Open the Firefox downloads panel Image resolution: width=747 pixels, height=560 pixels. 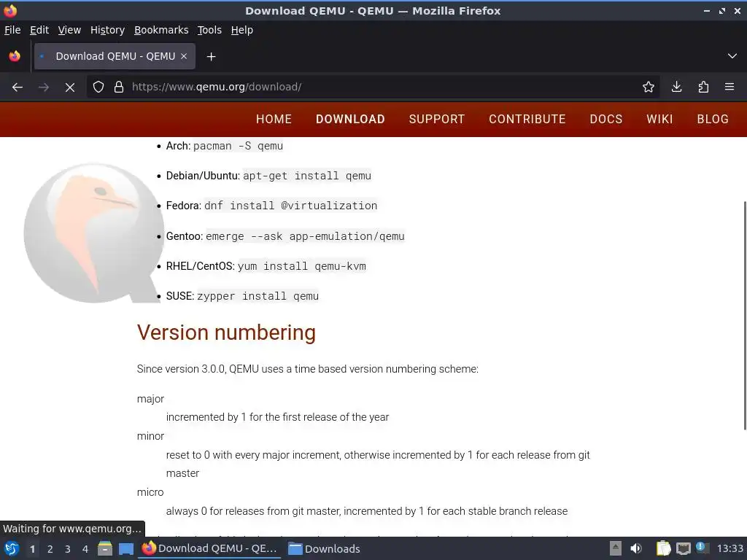[x=676, y=87]
